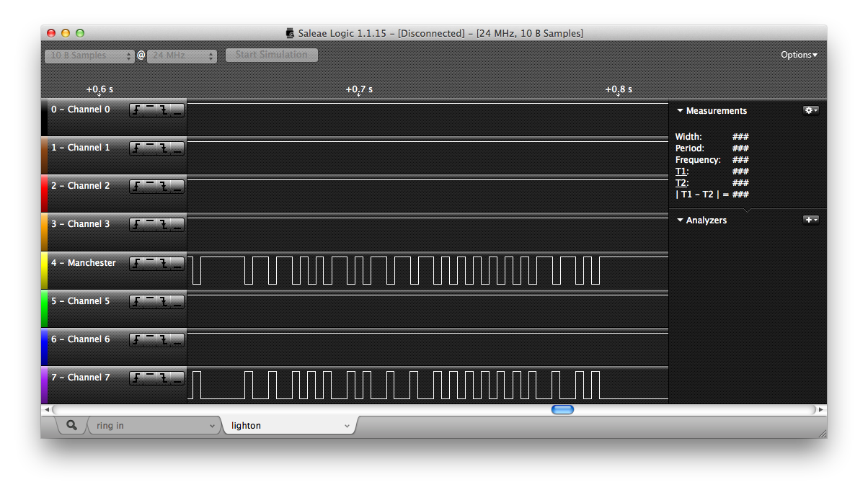Click the T2 marker link
Viewport: 868px width, 495px height.
[x=681, y=183]
